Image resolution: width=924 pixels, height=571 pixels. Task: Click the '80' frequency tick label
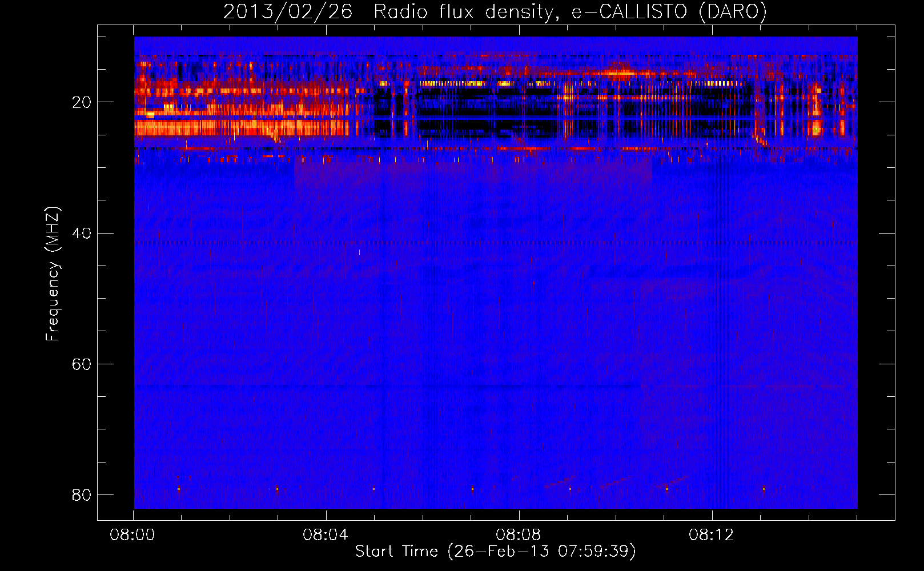82,495
